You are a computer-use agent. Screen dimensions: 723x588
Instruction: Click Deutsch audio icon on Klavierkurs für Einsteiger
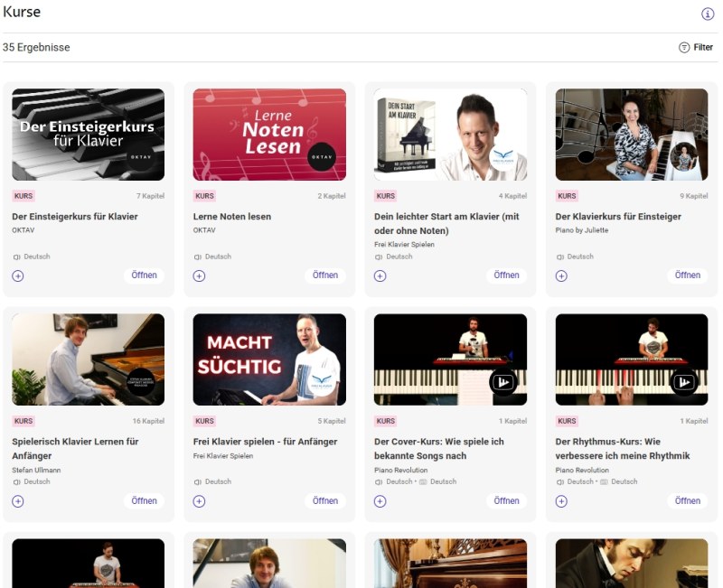[559, 257]
